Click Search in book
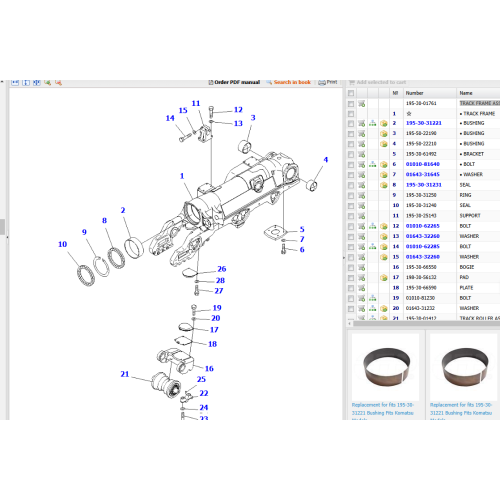Viewport: 500px width, 500px height. (289, 82)
